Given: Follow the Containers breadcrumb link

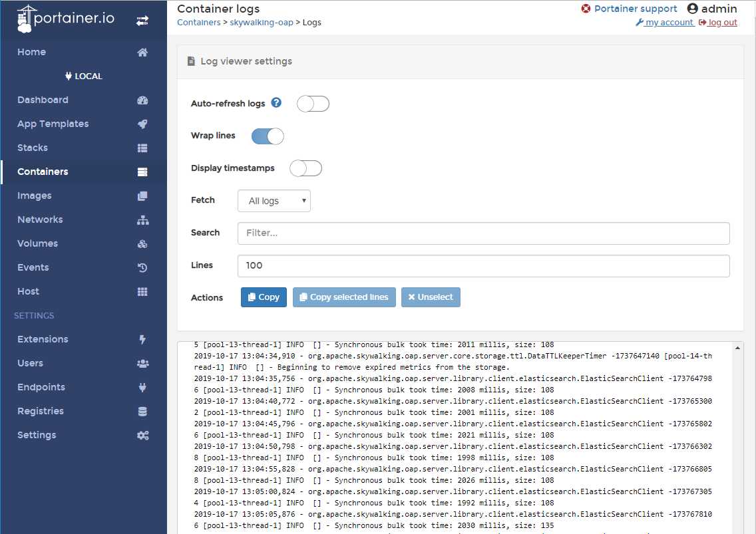Looking at the screenshot, I should click(x=198, y=23).
